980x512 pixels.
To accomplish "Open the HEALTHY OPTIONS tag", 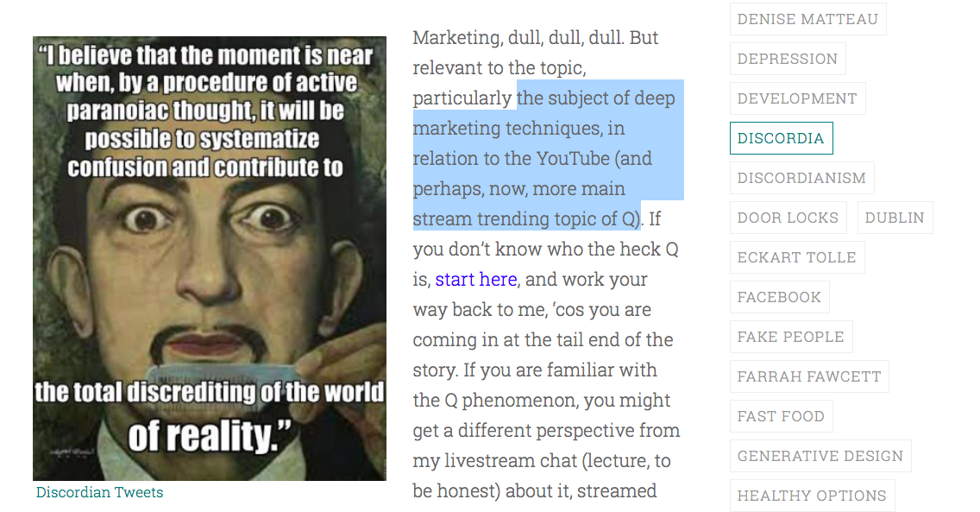I will (811, 496).
